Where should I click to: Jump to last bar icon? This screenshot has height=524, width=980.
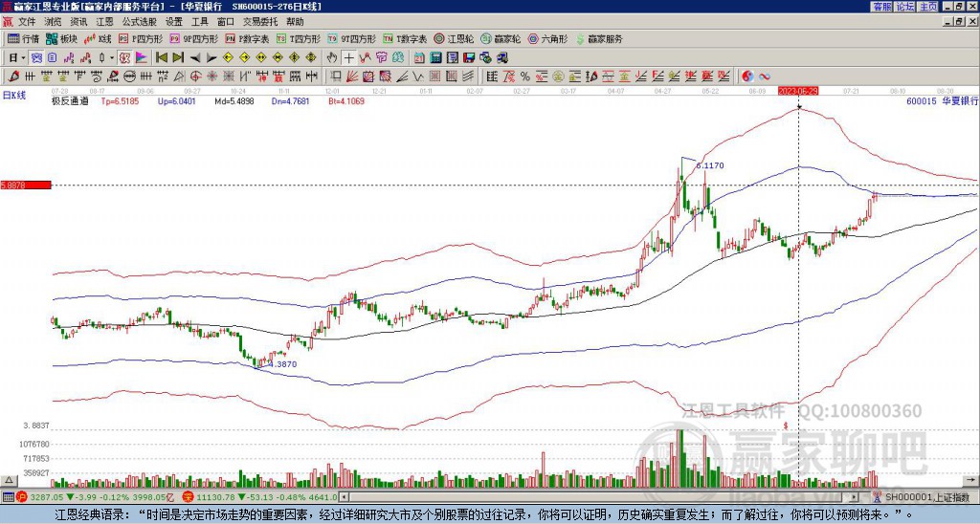tap(178, 57)
